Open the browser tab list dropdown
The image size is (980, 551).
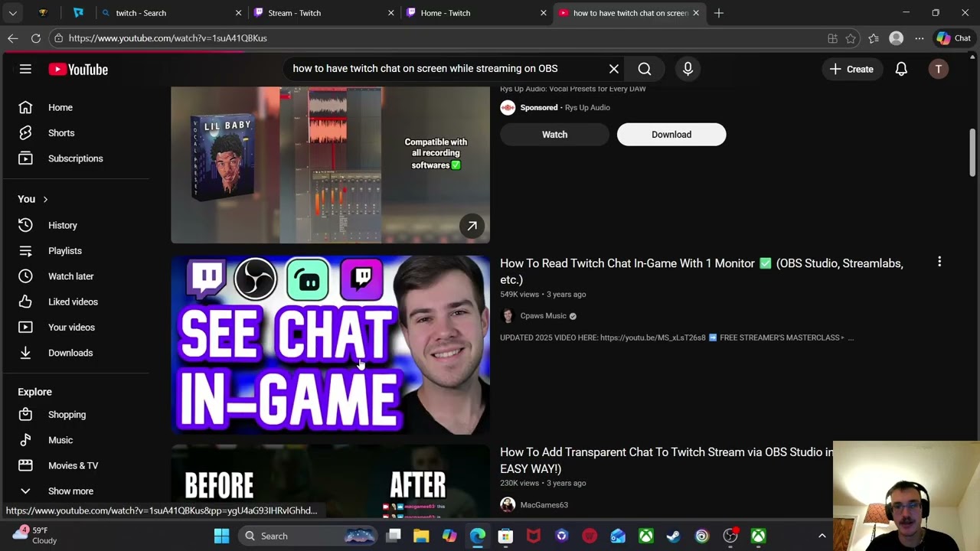click(13, 13)
